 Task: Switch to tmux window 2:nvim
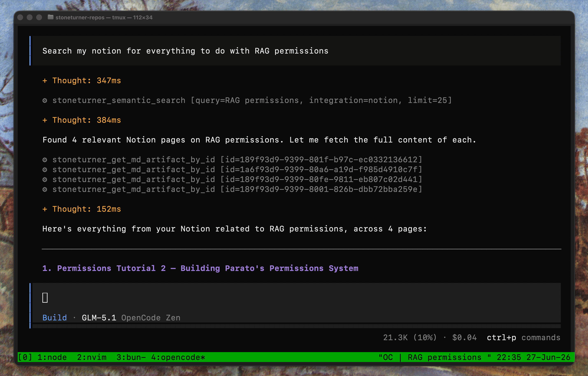pos(92,357)
